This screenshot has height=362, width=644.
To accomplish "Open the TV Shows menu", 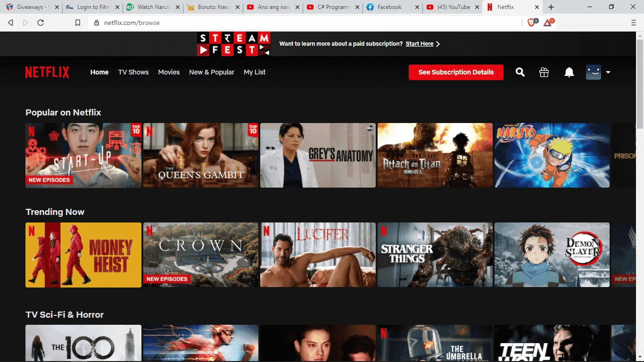I will (133, 72).
